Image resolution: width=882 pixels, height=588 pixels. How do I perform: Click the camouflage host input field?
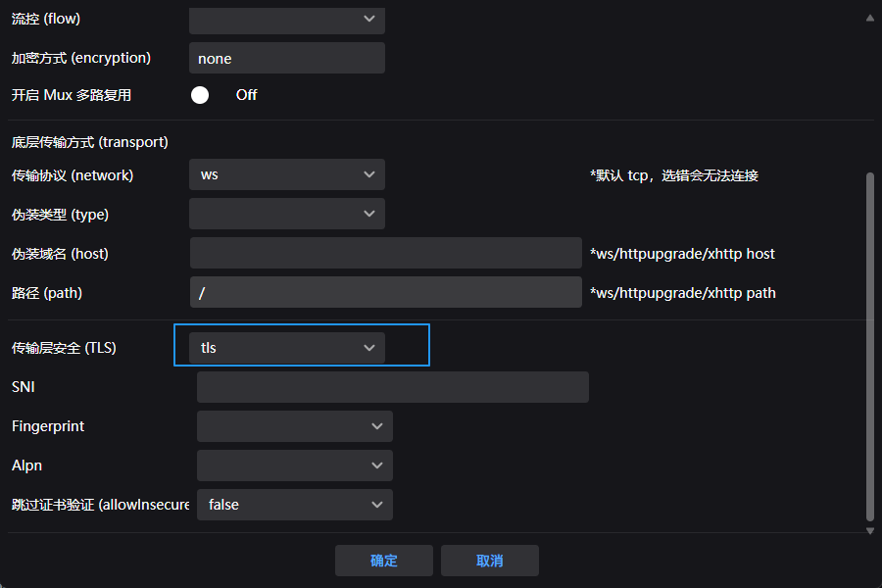[385, 253]
